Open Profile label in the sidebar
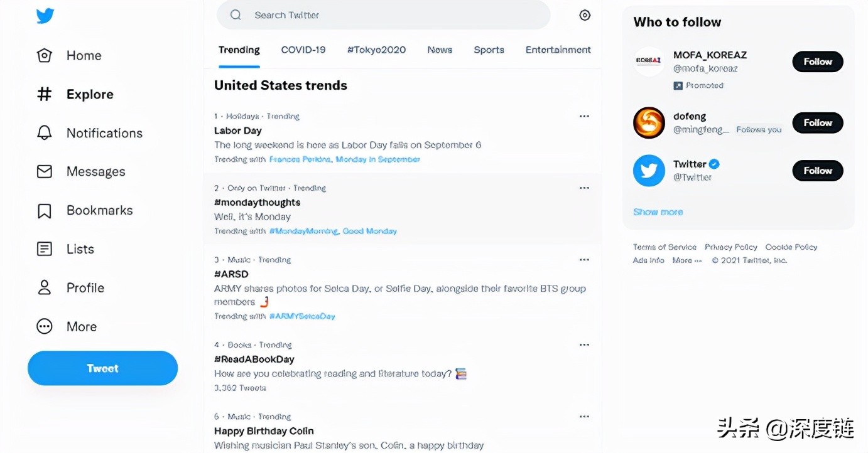Screen dimensions: 868x453 [85, 287]
